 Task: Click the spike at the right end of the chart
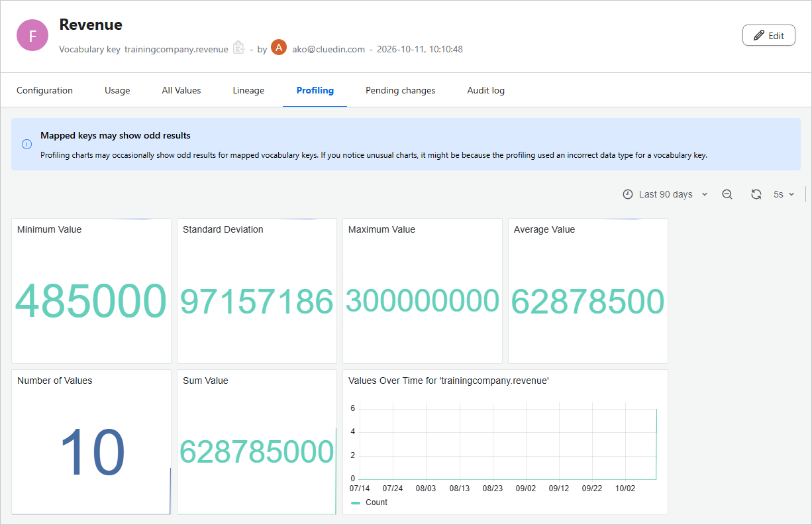(x=656, y=443)
